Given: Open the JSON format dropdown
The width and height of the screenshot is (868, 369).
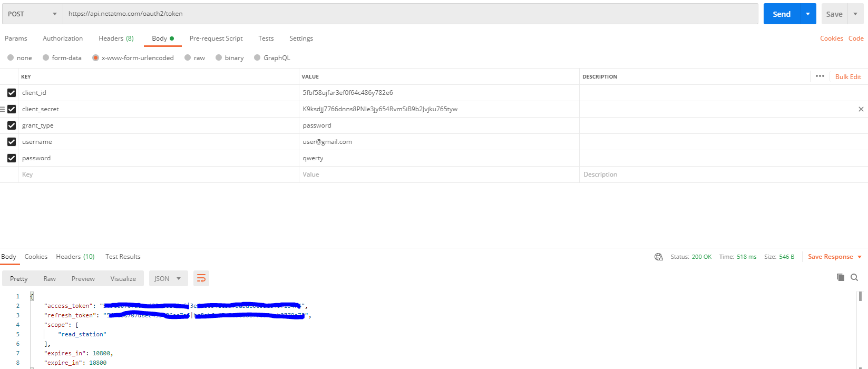Looking at the screenshot, I should click(x=167, y=278).
